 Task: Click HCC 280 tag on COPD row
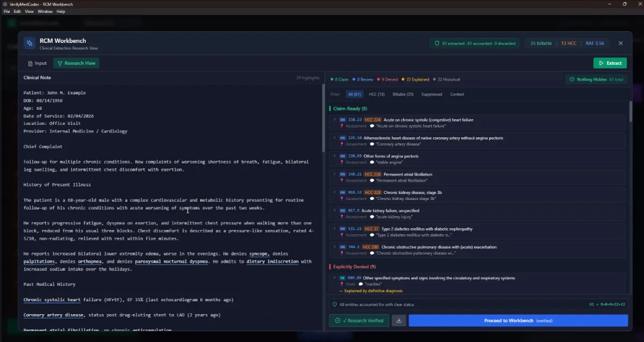(x=370, y=247)
